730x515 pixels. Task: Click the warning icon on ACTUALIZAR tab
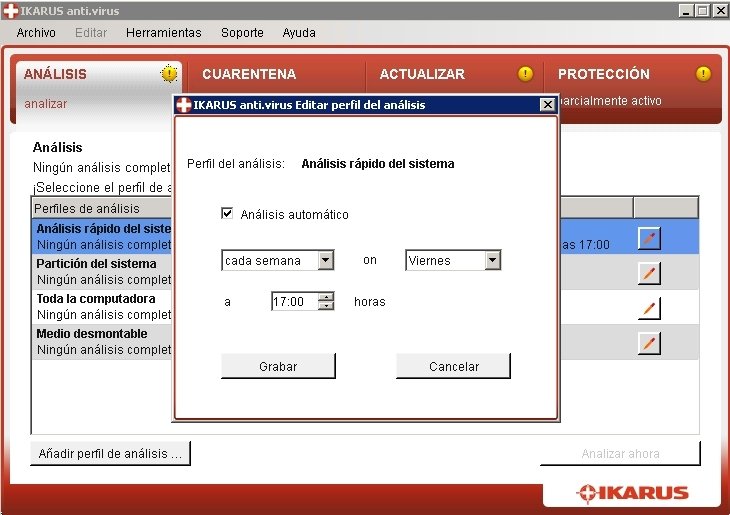[525, 74]
